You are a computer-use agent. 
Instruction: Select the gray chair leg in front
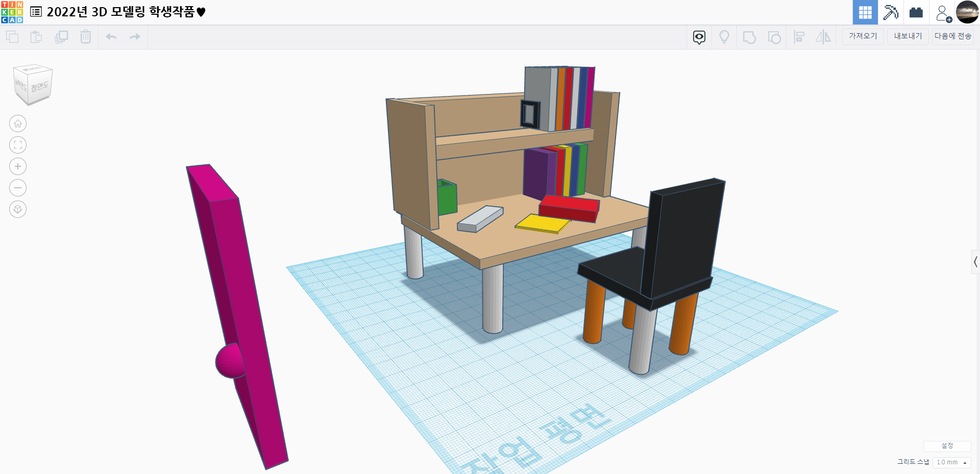pyautogui.click(x=642, y=340)
